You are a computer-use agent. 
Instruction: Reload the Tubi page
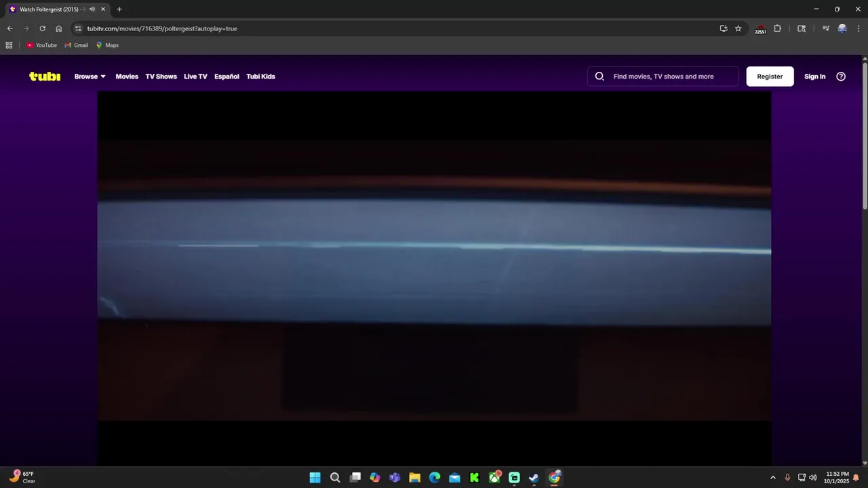pyautogui.click(x=42, y=28)
